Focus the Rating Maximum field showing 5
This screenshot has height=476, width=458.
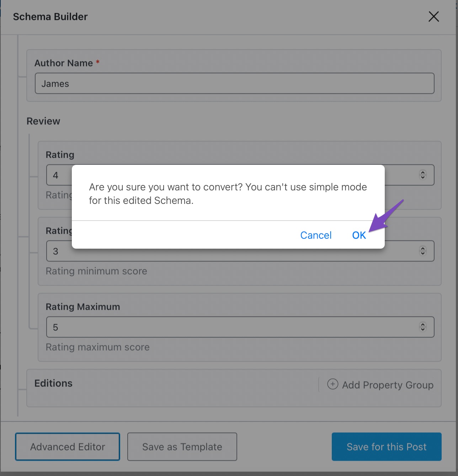240,327
